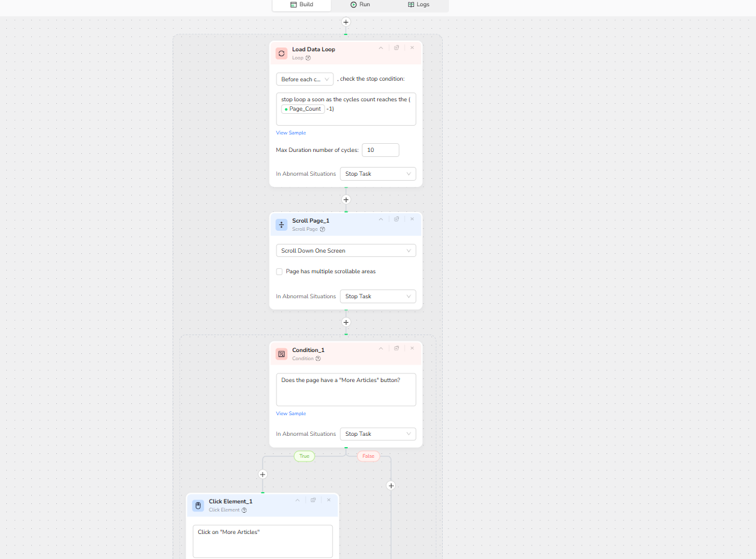This screenshot has height=559, width=756.
Task: Add a step on the True branch
Action: (x=263, y=475)
